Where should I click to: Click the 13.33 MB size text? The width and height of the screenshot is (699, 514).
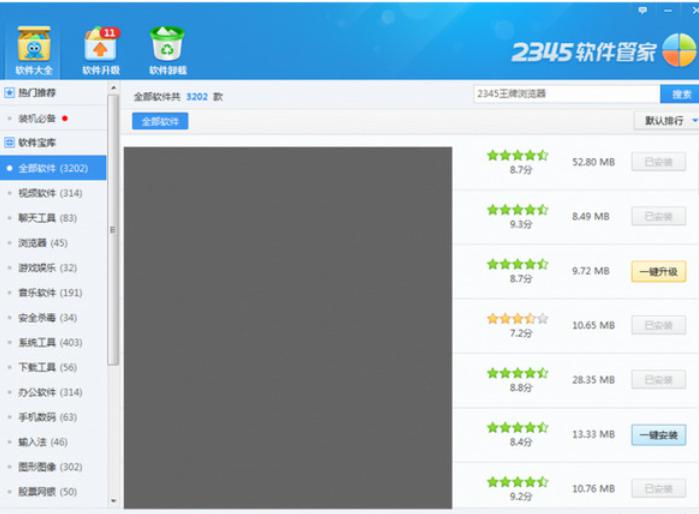click(x=593, y=435)
